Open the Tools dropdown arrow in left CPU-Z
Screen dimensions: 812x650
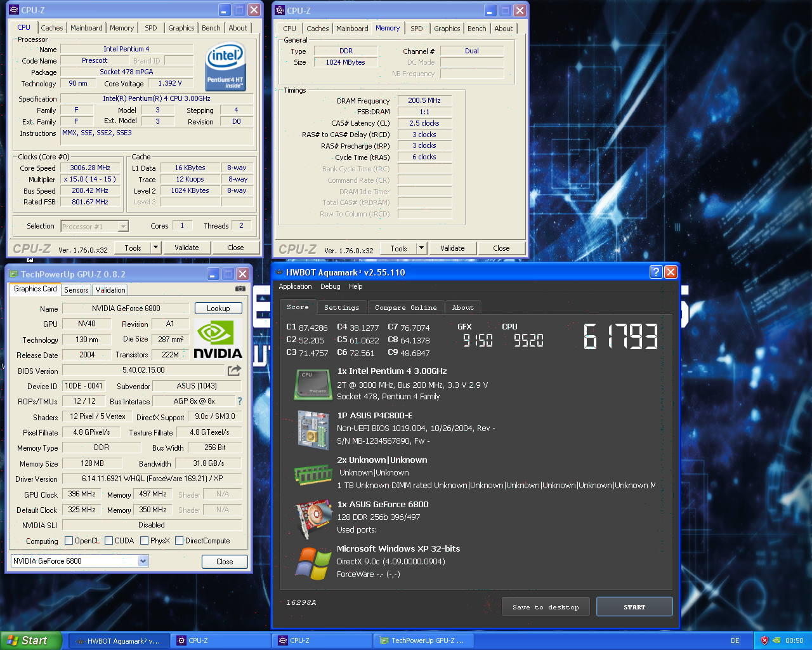pos(155,248)
